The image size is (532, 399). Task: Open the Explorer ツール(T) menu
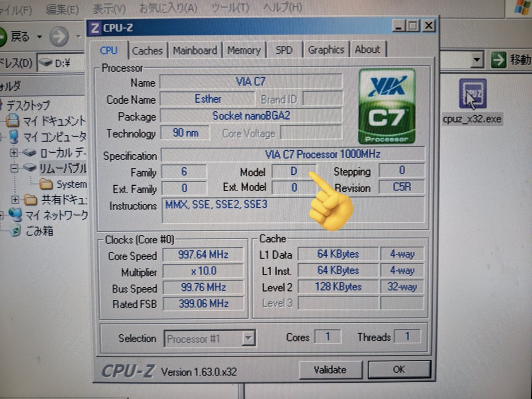click(x=230, y=7)
